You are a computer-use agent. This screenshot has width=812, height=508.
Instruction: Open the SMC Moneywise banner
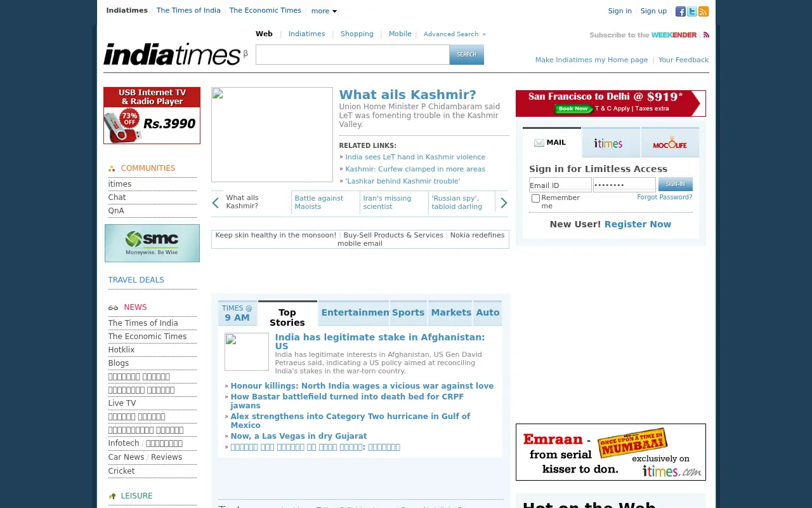[x=152, y=243]
